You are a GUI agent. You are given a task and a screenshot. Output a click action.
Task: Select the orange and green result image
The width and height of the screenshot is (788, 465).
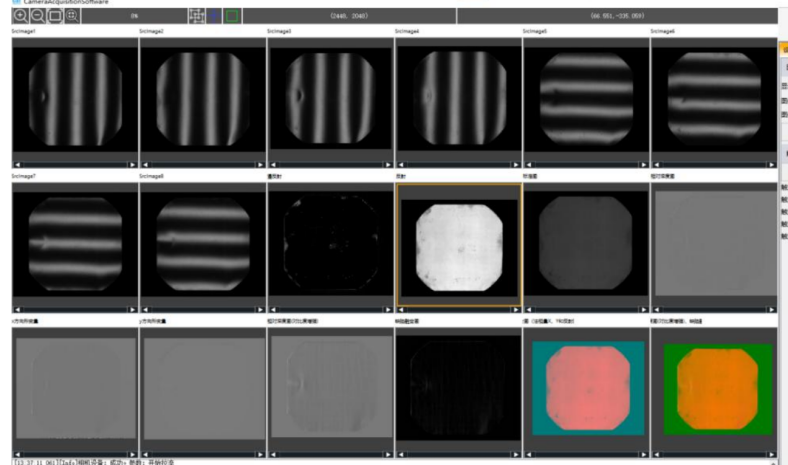[x=712, y=387]
